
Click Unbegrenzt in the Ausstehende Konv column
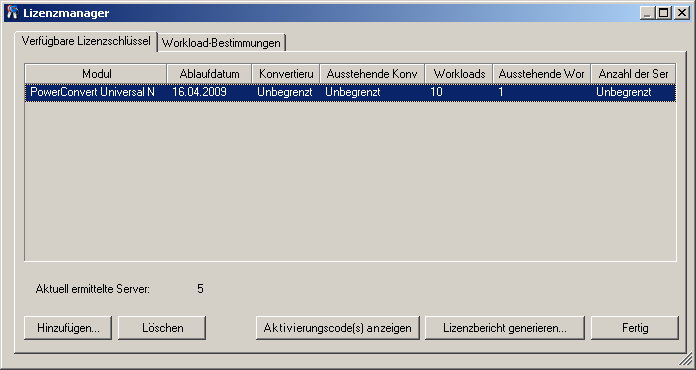[x=352, y=92]
